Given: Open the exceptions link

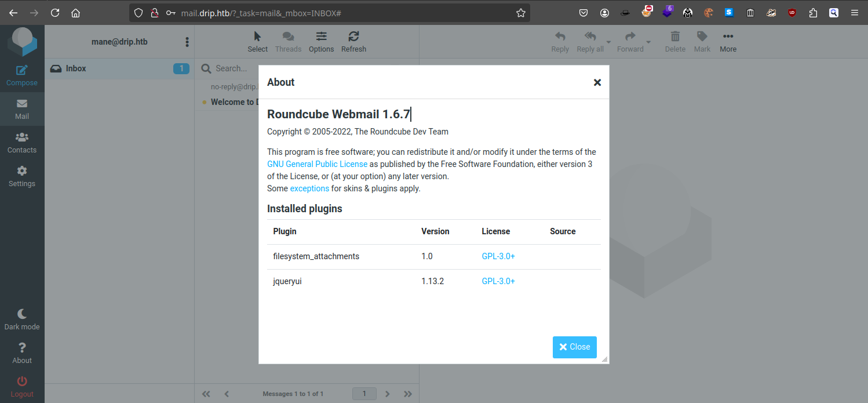Looking at the screenshot, I should (309, 188).
